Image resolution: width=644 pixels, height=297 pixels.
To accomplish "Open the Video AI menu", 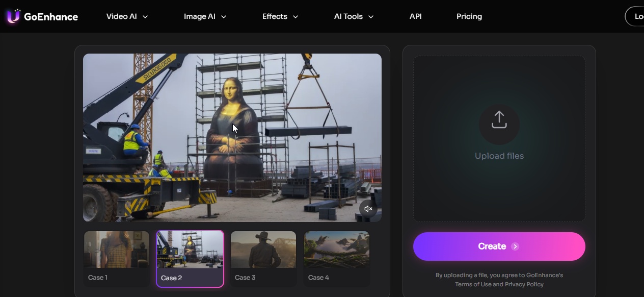I will pyautogui.click(x=127, y=16).
